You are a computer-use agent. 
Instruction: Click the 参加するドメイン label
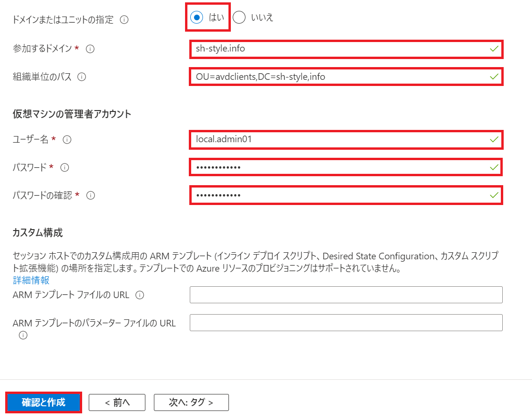click(x=42, y=49)
